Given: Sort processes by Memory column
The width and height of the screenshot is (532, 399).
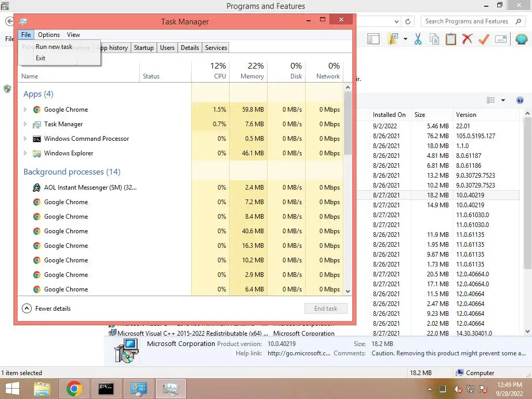Looking at the screenshot, I should (x=249, y=71).
